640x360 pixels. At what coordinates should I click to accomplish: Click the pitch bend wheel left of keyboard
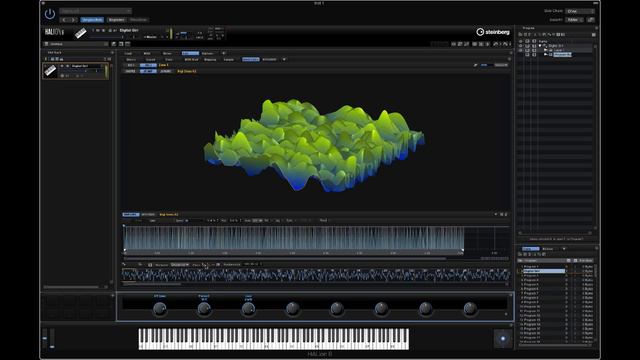45,338
